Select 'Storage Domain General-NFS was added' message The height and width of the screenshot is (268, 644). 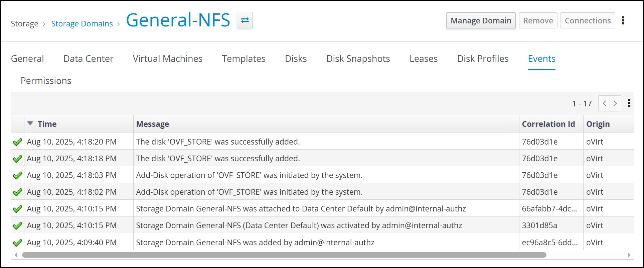point(255,243)
